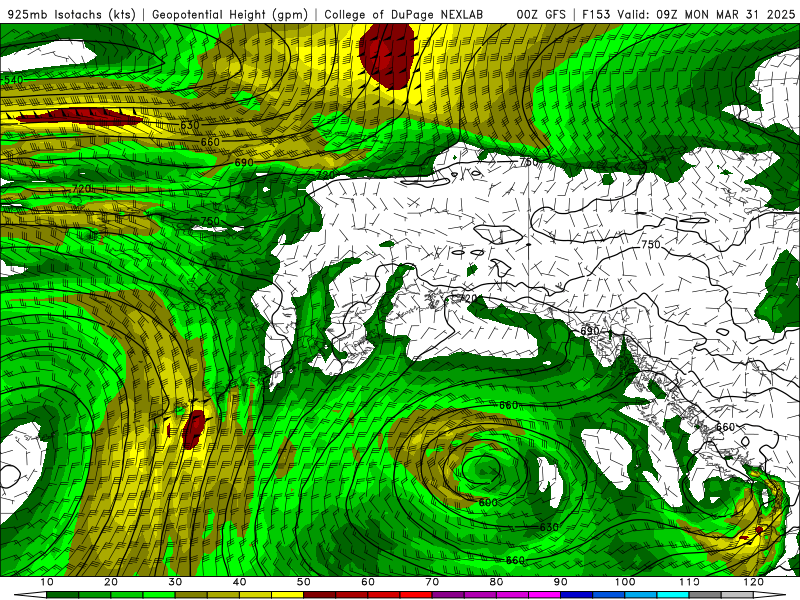
Task: Click the 'F153 Valid: 09Z MON MAR 31 2025' text
Action: tap(688, 14)
